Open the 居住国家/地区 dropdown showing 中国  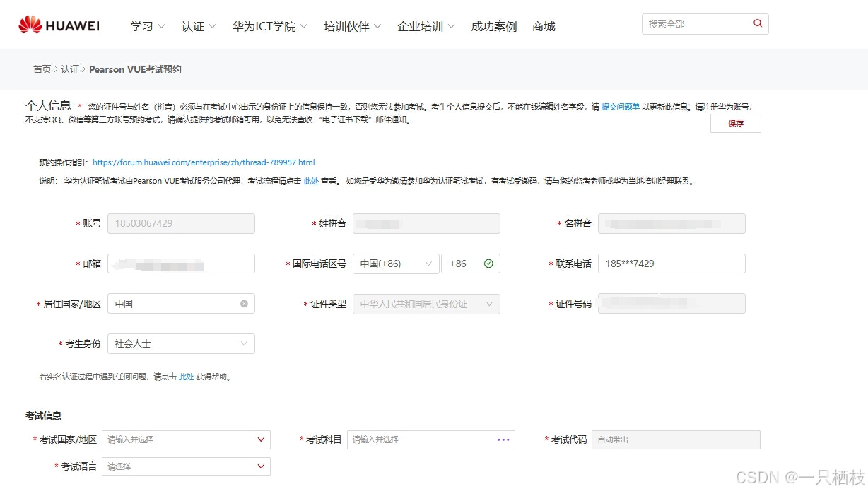tap(181, 304)
